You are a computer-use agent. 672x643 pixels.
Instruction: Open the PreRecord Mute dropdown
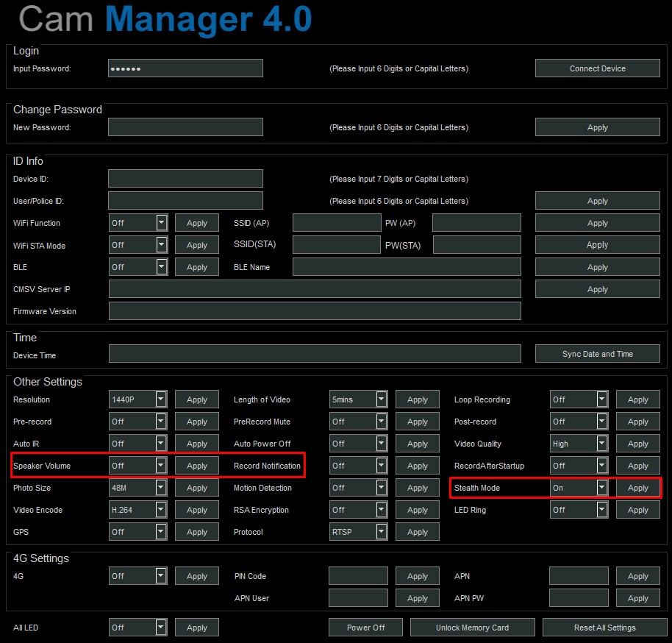[358, 422]
